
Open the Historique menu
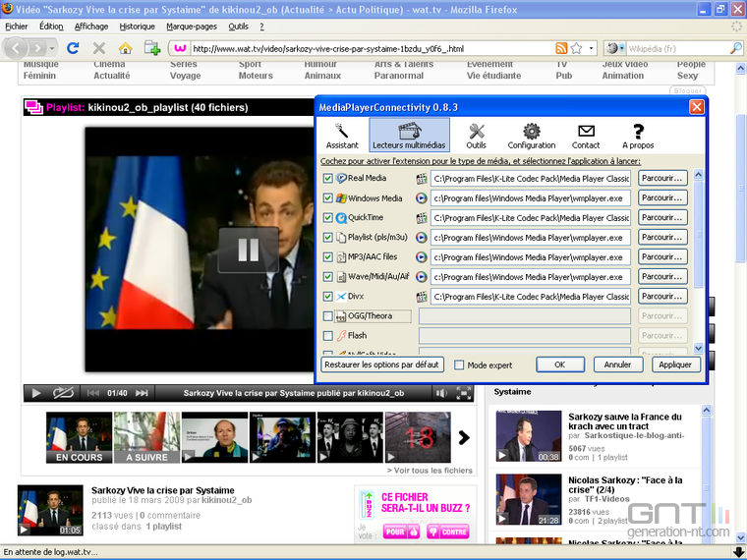tap(137, 27)
